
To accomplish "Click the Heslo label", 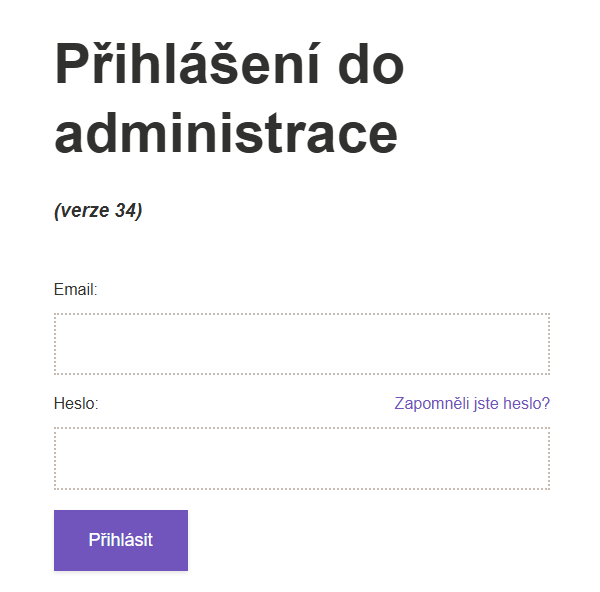I will (75, 404).
